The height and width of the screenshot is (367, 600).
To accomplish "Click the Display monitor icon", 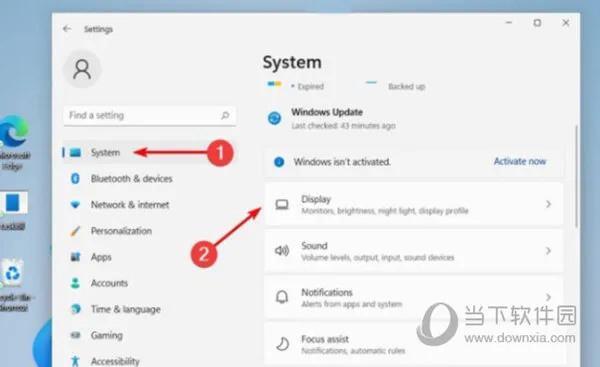I will tap(282, 205).
